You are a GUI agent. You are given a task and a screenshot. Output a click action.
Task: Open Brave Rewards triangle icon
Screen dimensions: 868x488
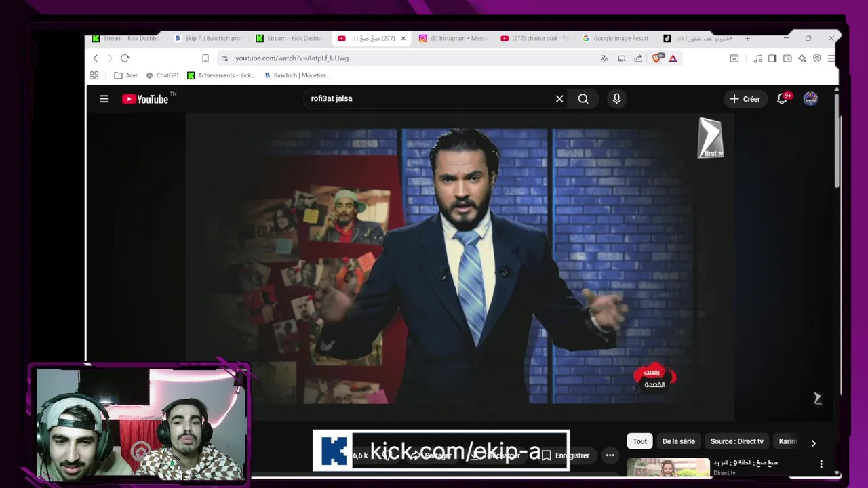(673, 58)
